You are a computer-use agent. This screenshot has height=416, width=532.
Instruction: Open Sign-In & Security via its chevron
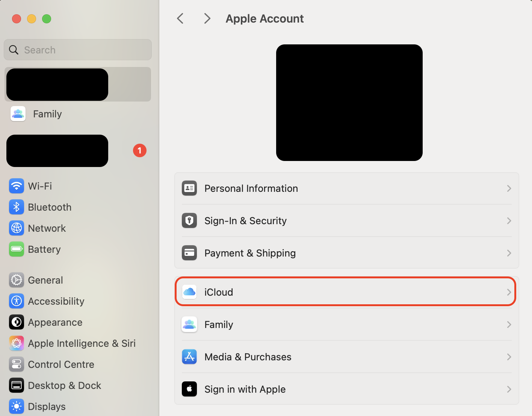[x=509, y=220]
